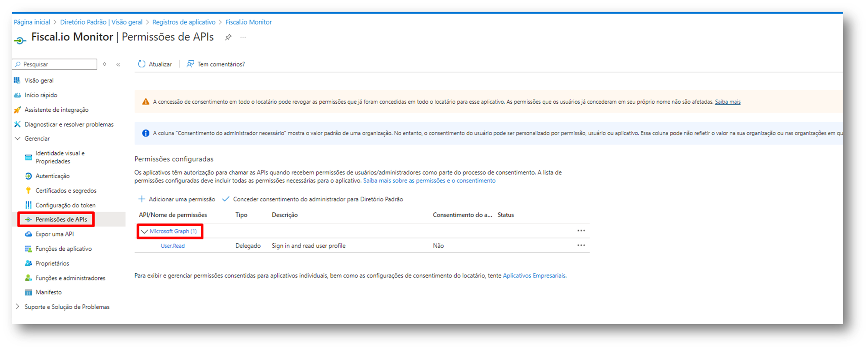Click the expand/collapse diamond icon near search
The width and height of the screenshot is (868, 349).
click(x=105, y=64)
